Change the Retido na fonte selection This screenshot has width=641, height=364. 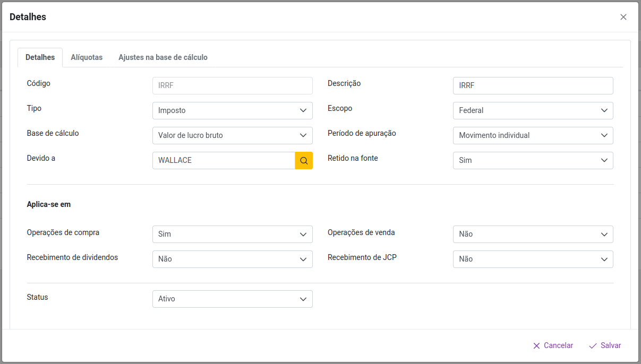point(533,160)
